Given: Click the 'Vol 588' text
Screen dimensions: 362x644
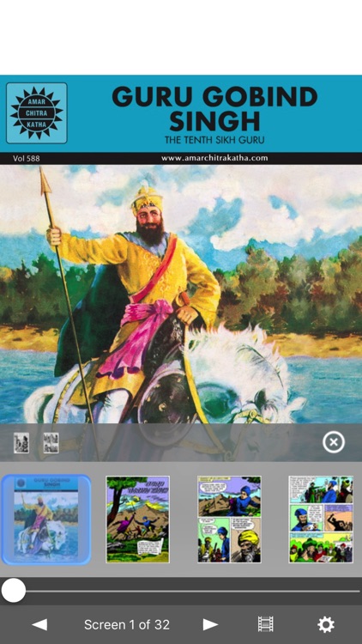Looking at the screenshot, I should (27, 158).
